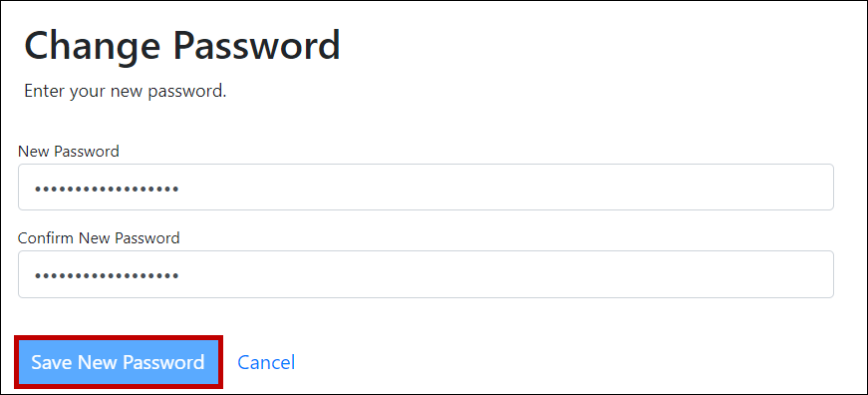Click empty space inside Confirm New Password box
The height and width of the screenshot is (395, 868).
pos(498,274)
